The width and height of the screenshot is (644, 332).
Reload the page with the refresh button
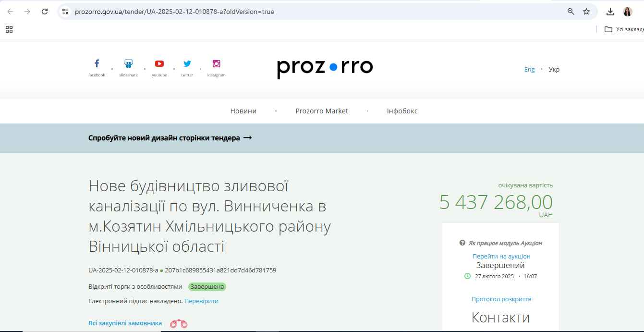[x=45, y=12]
